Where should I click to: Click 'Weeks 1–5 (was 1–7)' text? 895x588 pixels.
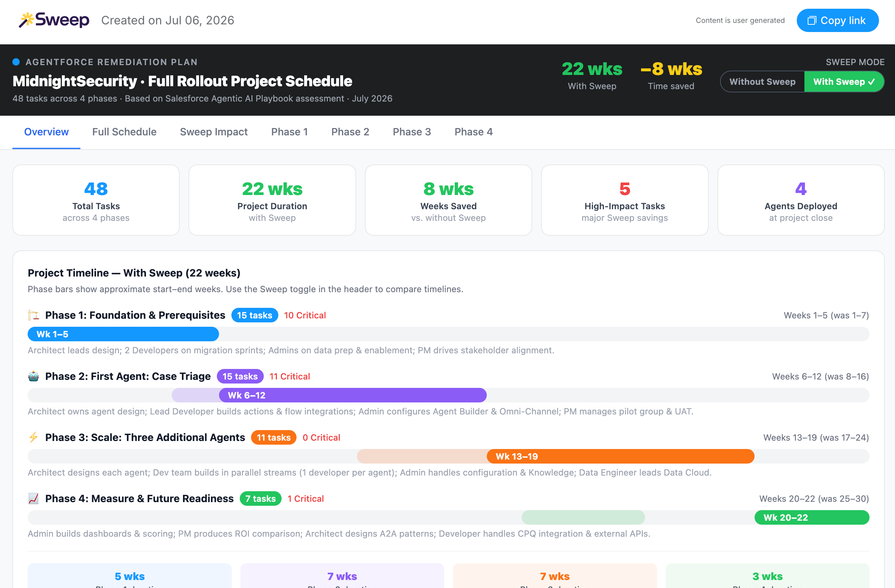(x=826, y=315)
